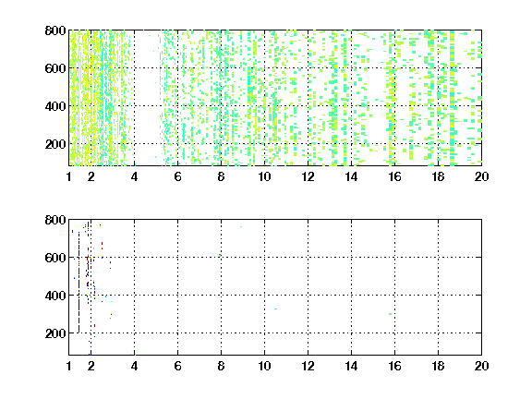The image size is (532, 399).
Task: Click the "400" y-axis label of the lower plot
Action: 55,296
